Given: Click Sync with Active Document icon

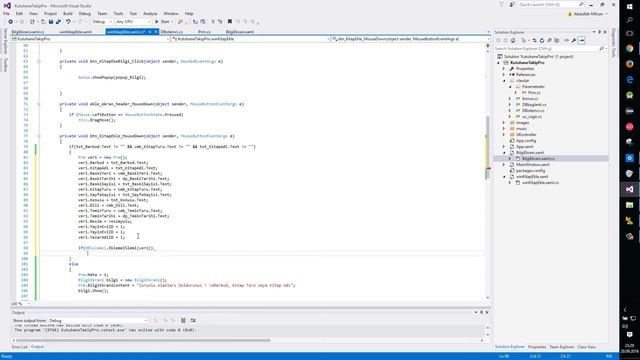Looking at the screenshot, I should (x=534, y=40).
